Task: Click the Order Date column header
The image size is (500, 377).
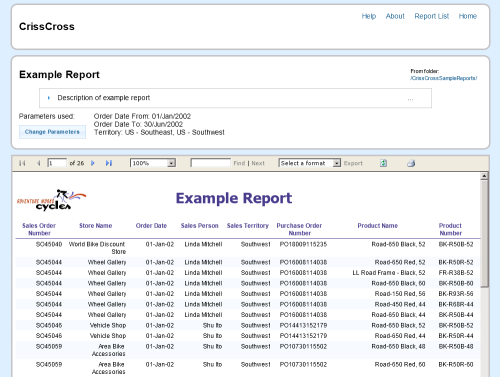Action: click(x=151, y=226)
